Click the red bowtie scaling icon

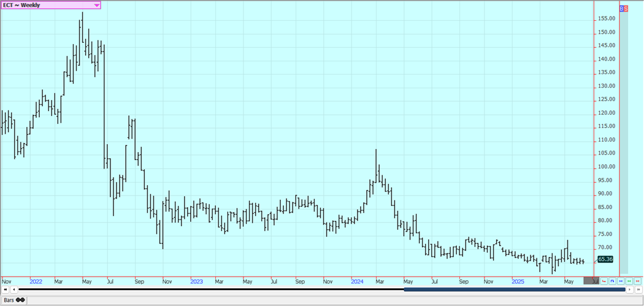pyautogui.click(x=638, y=281)
